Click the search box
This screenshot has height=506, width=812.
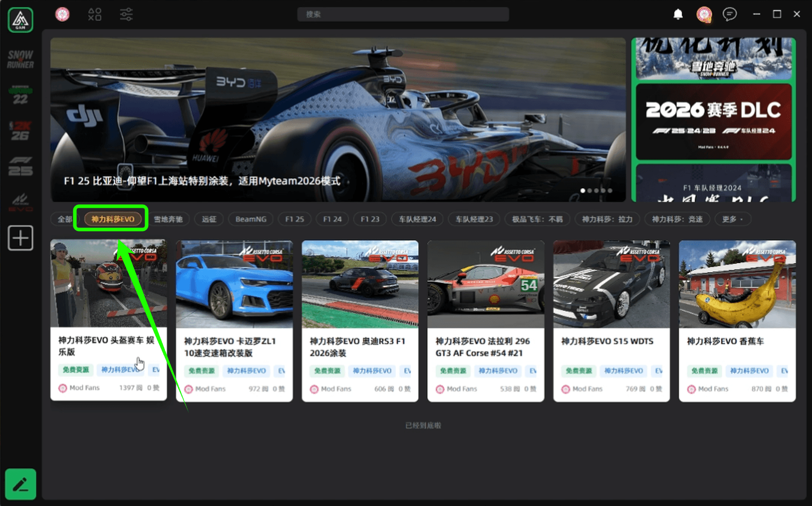403,14
